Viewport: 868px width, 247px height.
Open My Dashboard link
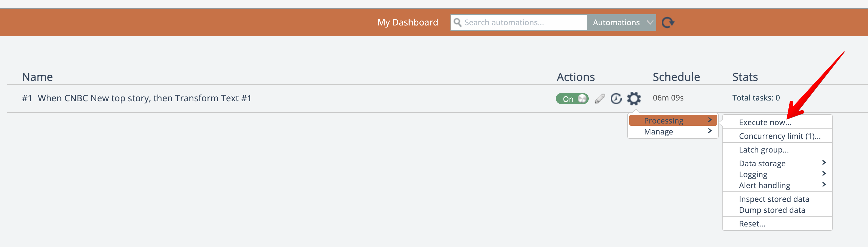(x=407, y=22)
